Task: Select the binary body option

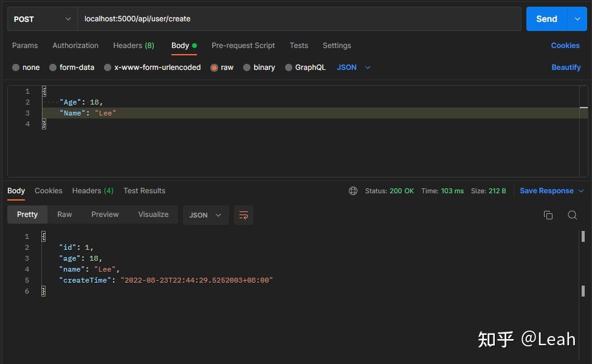Action: point(259,67)
